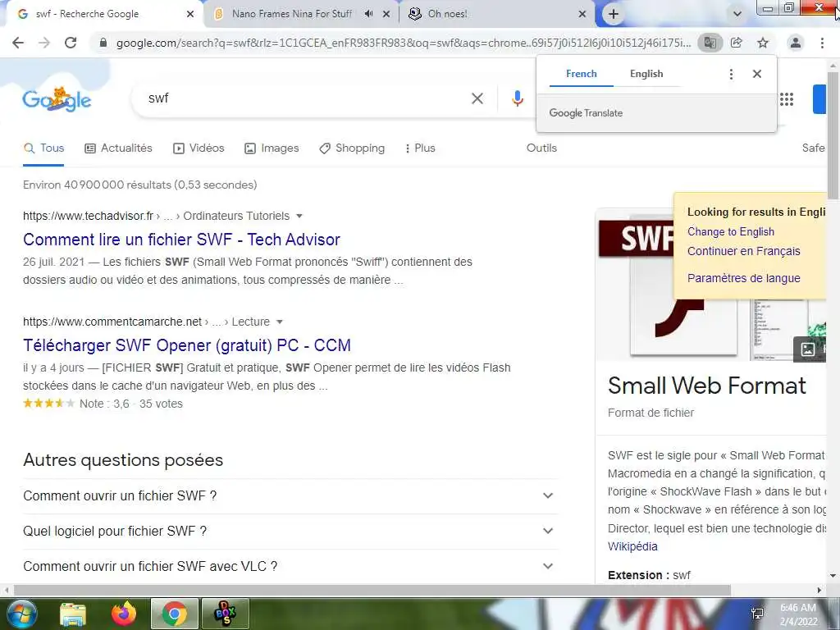Open the Google apps grid
The width and height of the screenshot is (840, 630).
tap(787, 99)
